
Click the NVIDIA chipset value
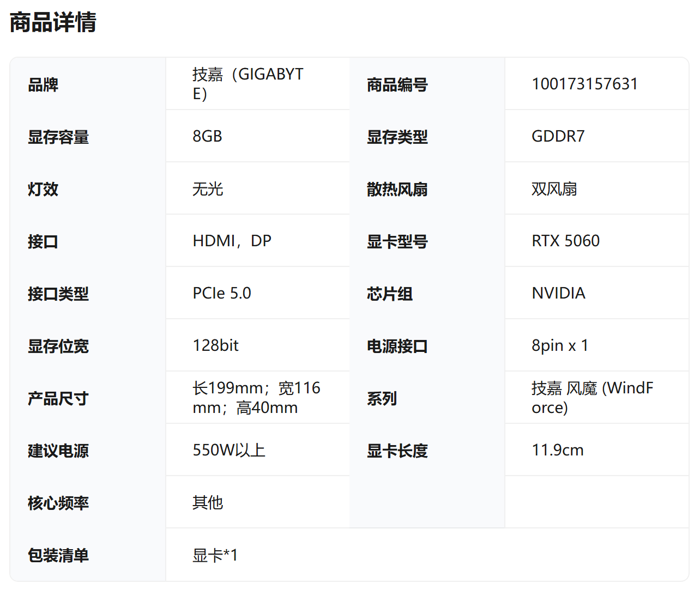click(x=558, y=293)
